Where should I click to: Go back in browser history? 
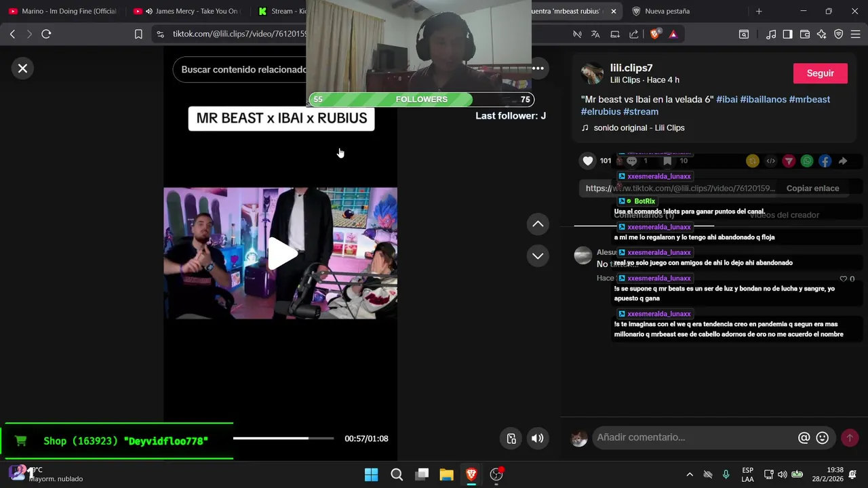pyautogui.click(x=12, y=34)
